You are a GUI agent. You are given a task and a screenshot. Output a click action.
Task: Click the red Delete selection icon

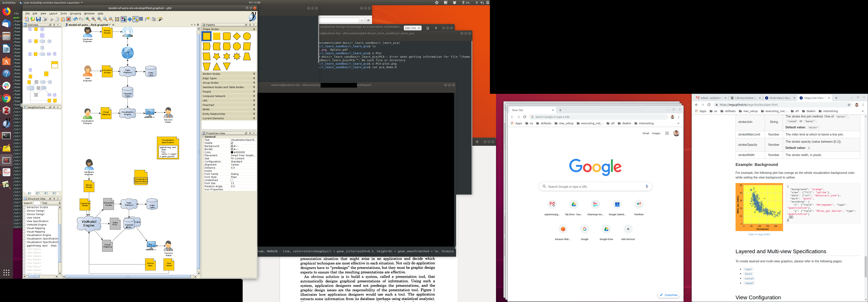point(68,19)
